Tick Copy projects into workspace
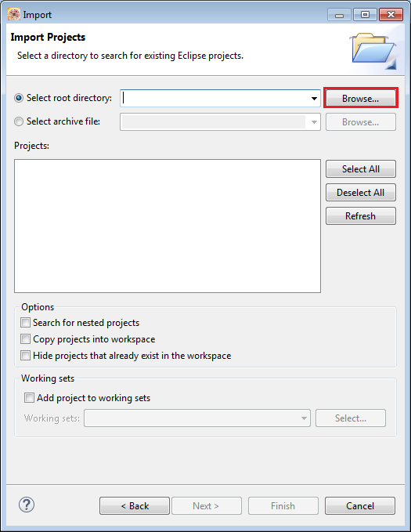This screenshot has width=411, height=532. coord(25,339)
